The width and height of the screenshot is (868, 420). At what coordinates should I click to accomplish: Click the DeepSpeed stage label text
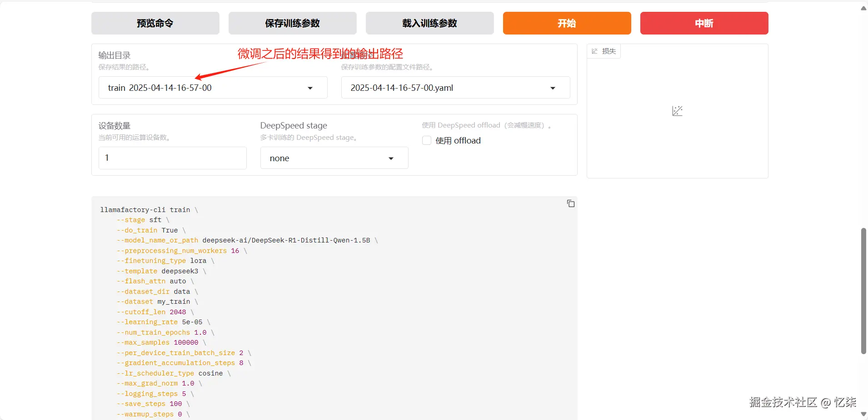tap(294, 126)
